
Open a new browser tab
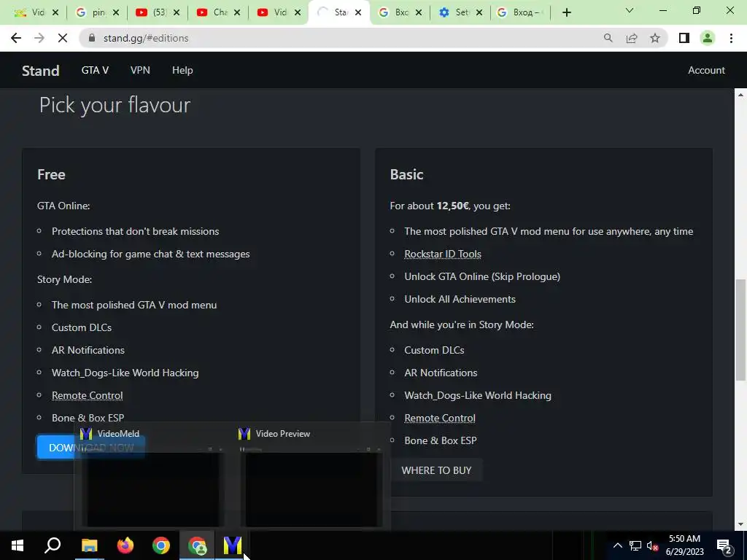566,12
